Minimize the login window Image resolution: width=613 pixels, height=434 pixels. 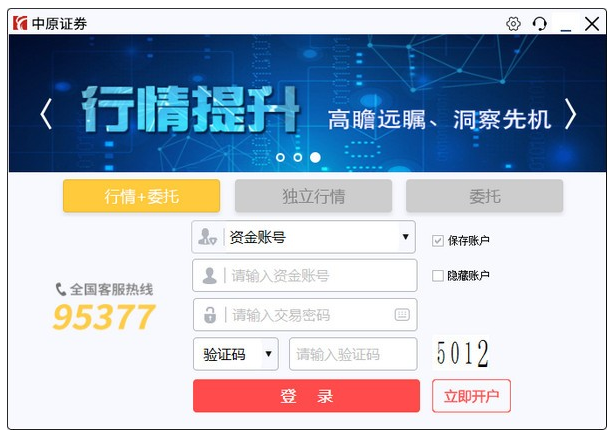[x=566, y=24]
